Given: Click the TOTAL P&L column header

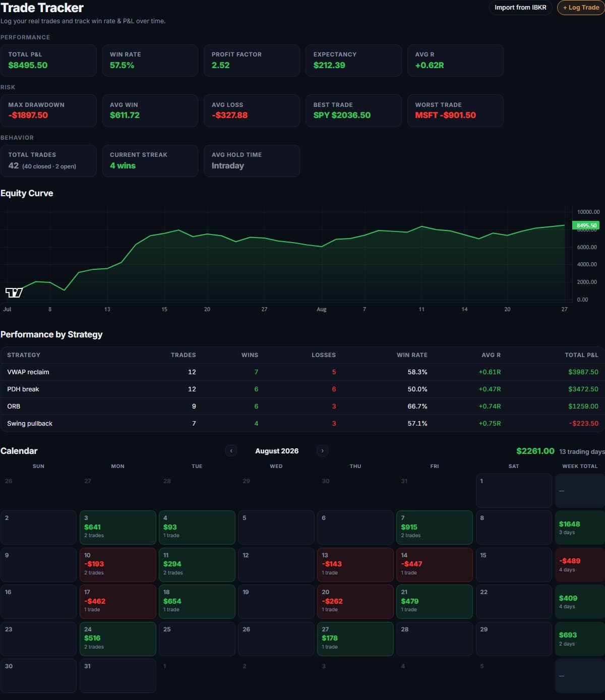Looking at the screenshot, I should 581,355.
